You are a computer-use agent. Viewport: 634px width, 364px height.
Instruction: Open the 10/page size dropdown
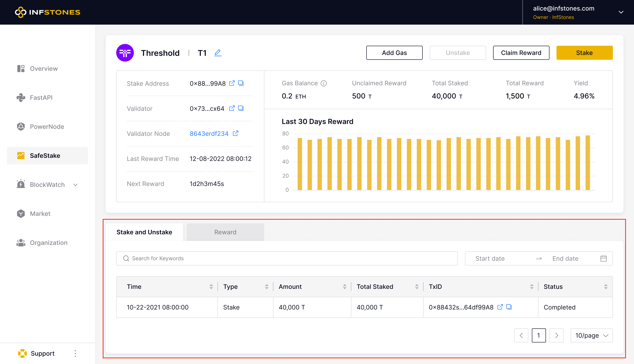(x=591, y=336)
